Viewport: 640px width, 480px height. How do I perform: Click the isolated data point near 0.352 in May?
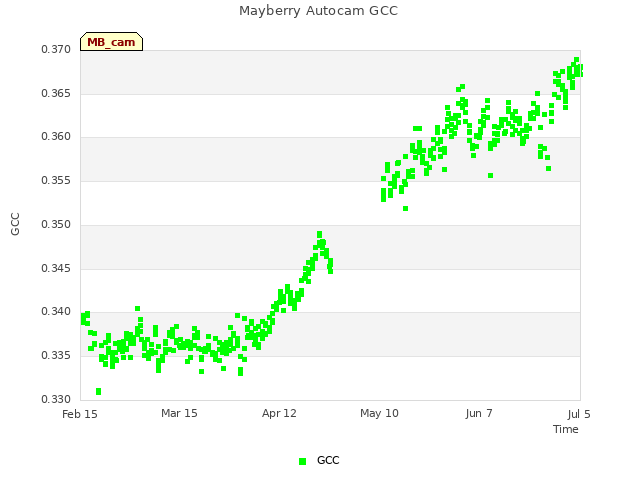click(405, 209)
